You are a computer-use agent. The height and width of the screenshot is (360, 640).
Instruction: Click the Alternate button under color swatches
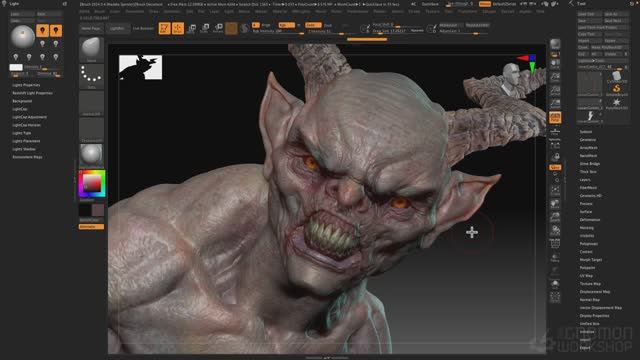click(91, 227)
